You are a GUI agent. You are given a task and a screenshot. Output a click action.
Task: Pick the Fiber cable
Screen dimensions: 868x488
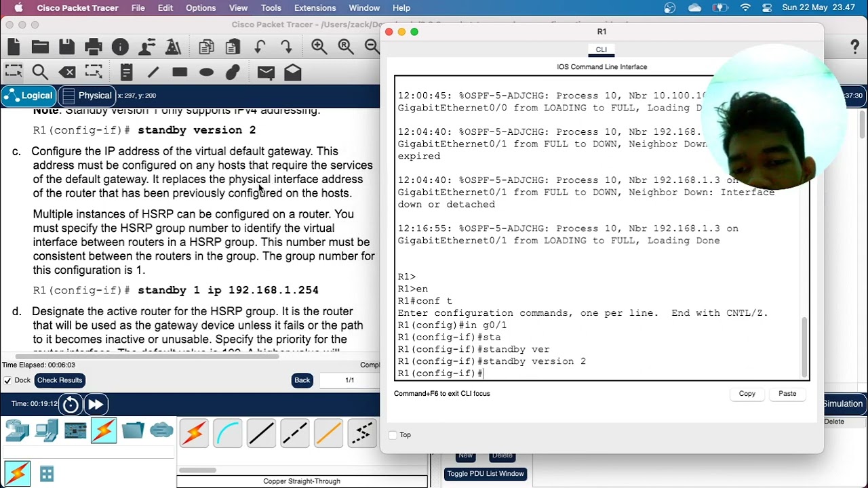(x=329, y=434)
